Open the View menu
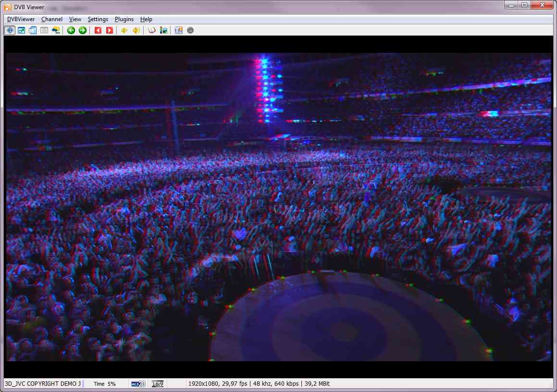 click(75, 19)
